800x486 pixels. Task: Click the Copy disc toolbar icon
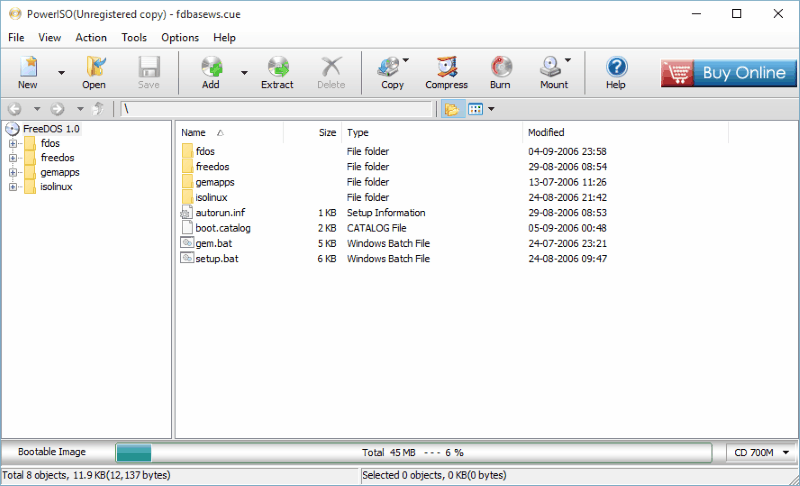pos(392,72)
